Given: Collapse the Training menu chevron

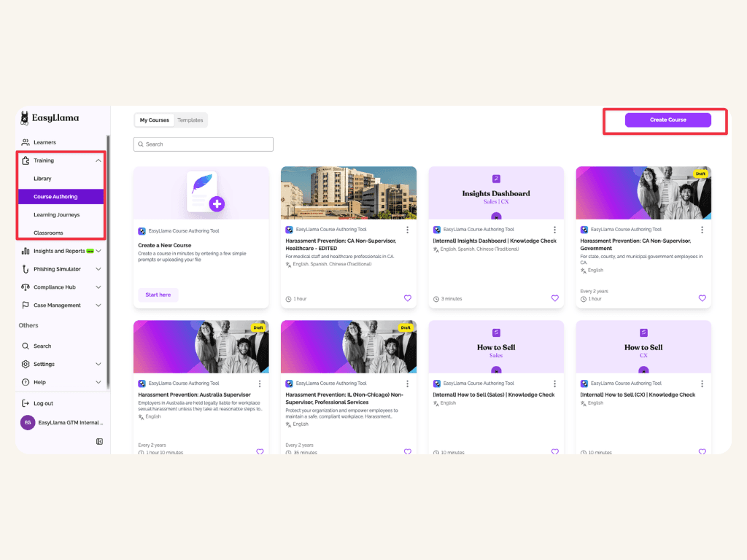Looking at the screenshot, I should coord(98,160).
